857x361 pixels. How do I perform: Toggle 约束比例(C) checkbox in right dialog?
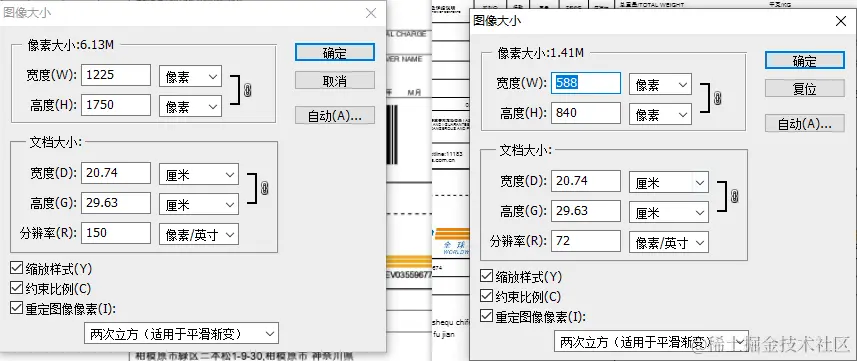pos(486,296)
